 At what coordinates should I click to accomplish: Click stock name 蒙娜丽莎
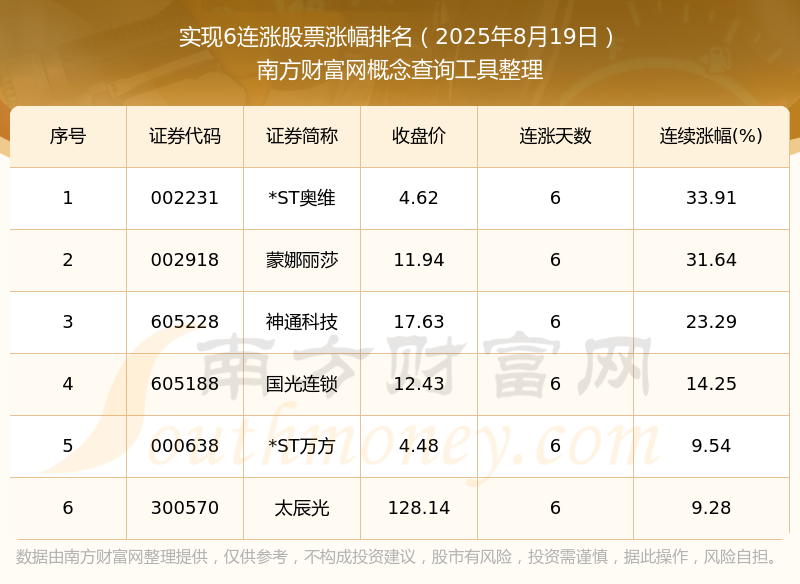(x=302, y=260)
